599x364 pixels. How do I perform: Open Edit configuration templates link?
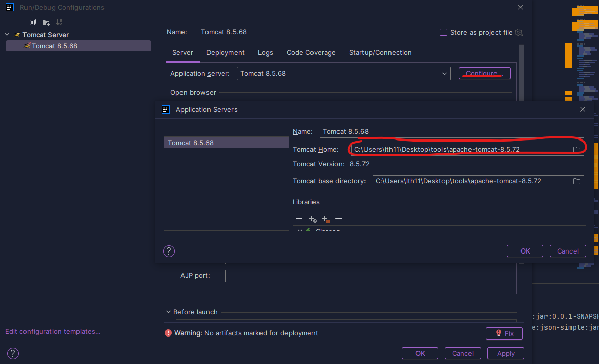(53, 331)
